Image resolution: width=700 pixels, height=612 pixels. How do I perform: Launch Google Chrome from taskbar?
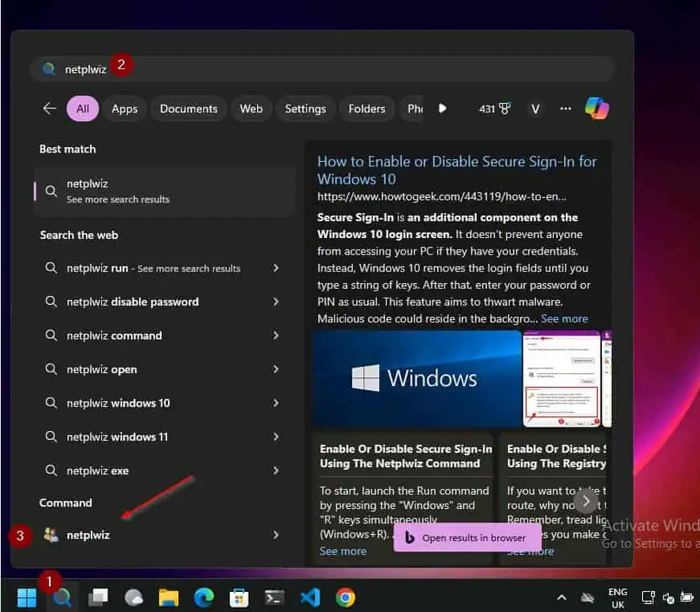point(346,598)
